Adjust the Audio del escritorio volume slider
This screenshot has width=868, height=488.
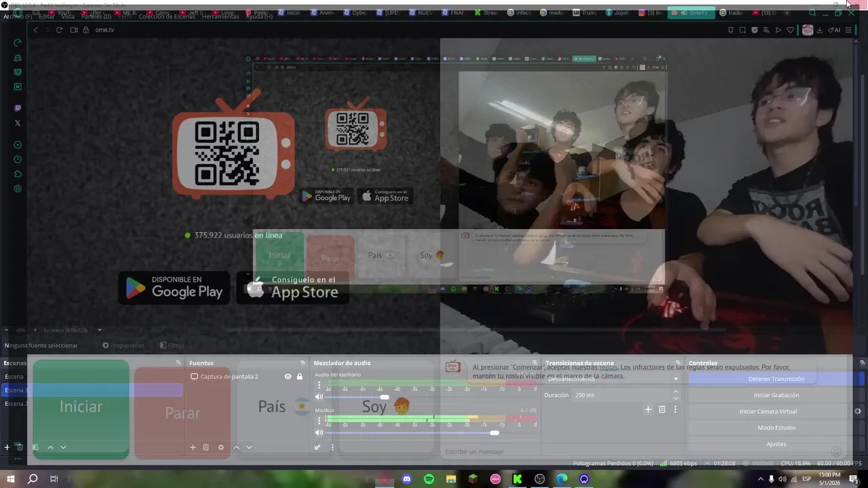click(384, 397)
